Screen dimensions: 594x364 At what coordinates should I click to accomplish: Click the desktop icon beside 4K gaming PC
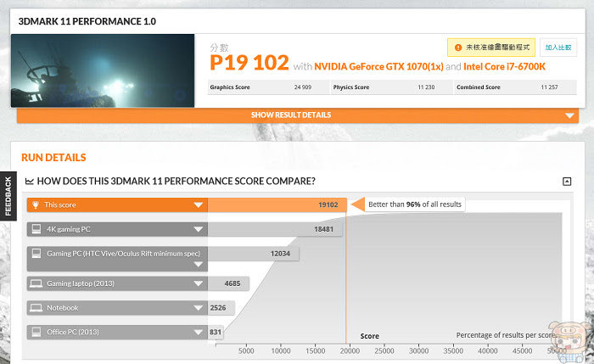pyautogui.click(x=36, y=229)
